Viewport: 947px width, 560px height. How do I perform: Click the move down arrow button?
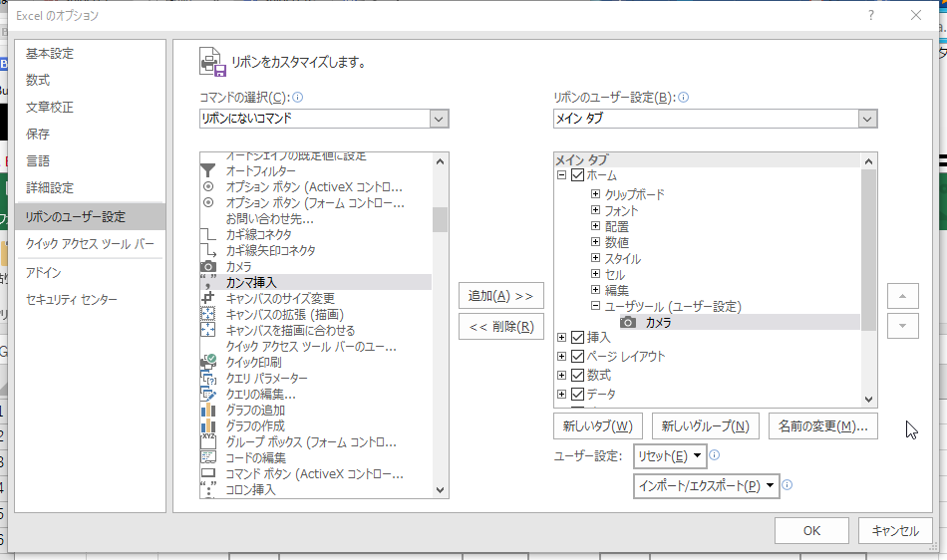tap(903, 326)
